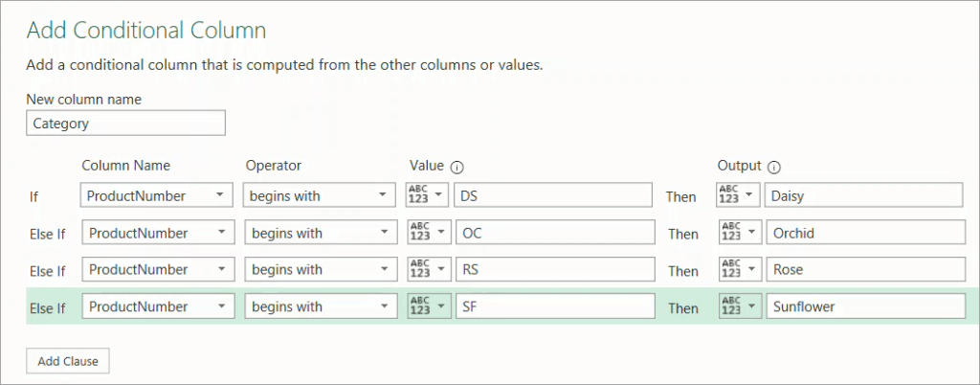Click the Else If label in Sunflower row
This screenshot has height=385, width=980.
click(x=48, y=307)
